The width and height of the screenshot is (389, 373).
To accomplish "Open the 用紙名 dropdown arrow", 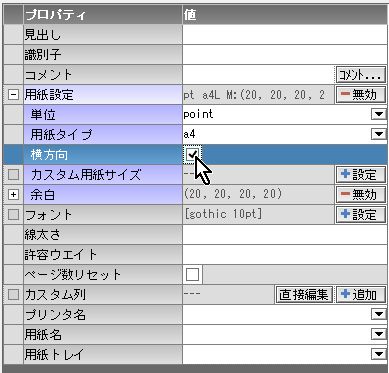I will coord(379,334).
